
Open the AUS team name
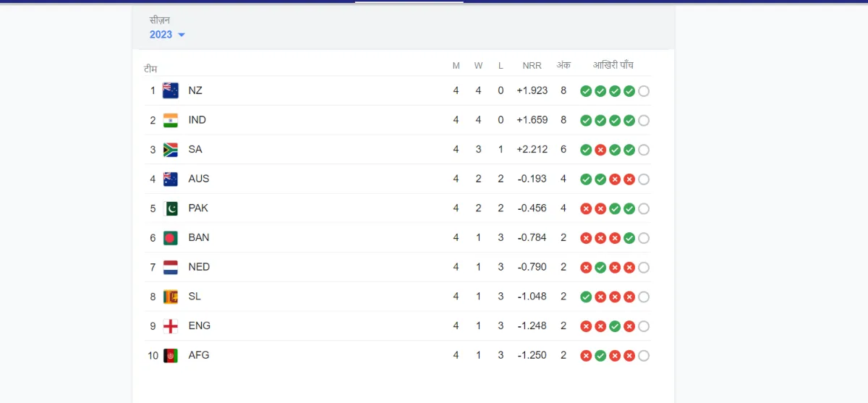coord(199,179)
